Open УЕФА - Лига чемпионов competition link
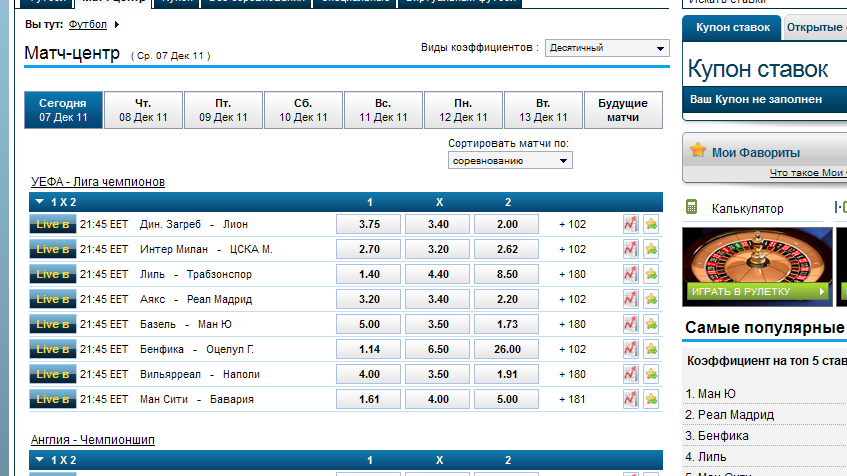The image size is (847, 476). 98,182
